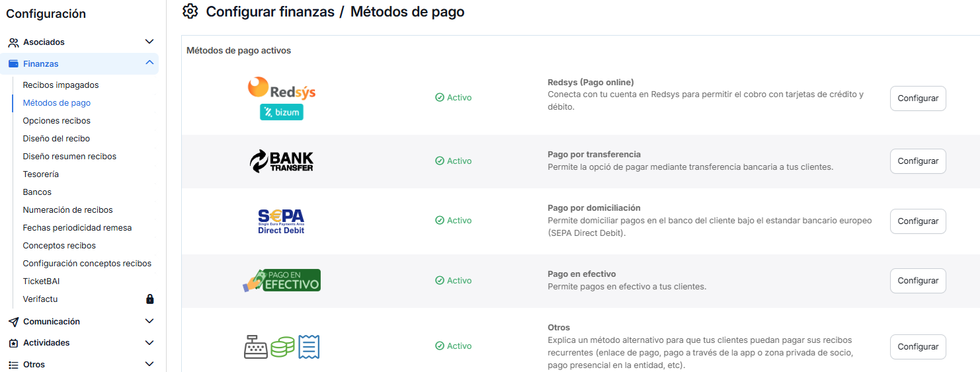This screenshot has width=980, height=372.
Task: Open Recibos impagados
Action: pos(61,85)
